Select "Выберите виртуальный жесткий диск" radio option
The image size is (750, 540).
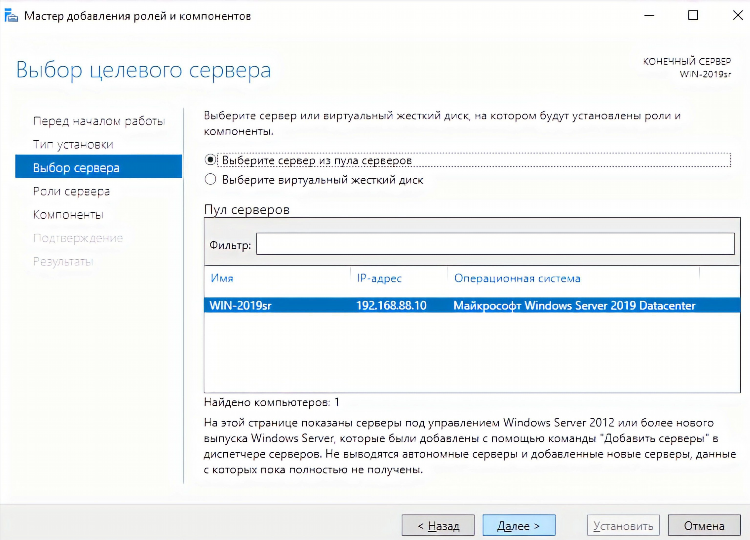(x=210, y=180)
